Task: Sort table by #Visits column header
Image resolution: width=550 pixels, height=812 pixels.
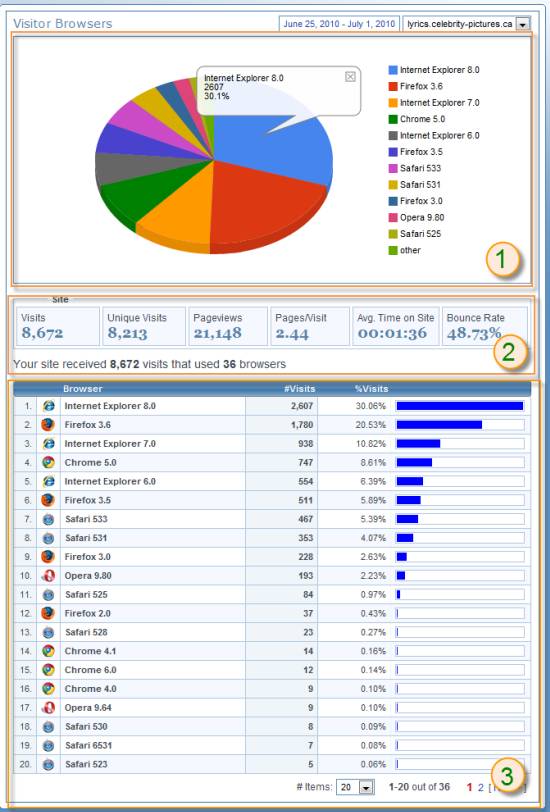Action: point(299,389)
